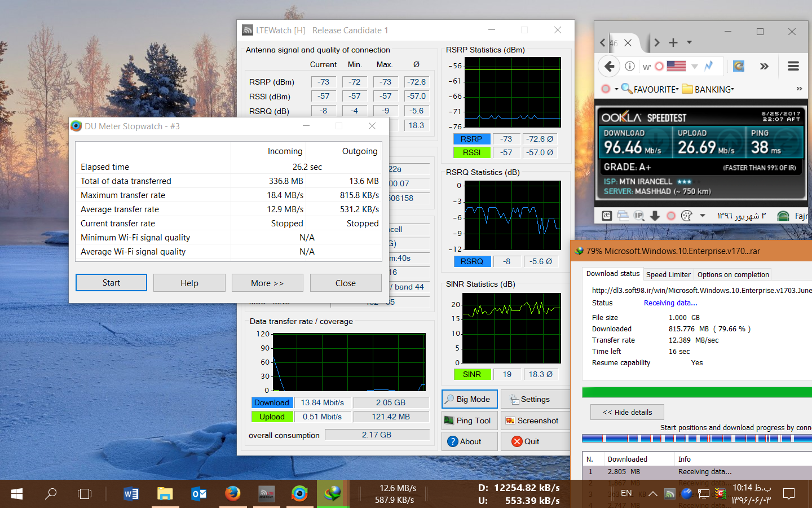Click Start in DU Meter Stopwatch
The width and height of the screenshot is (812, 508).
[111, 283]
